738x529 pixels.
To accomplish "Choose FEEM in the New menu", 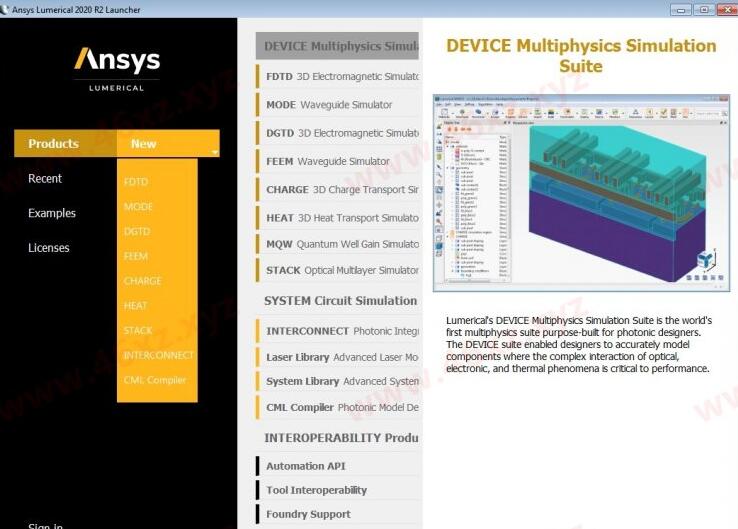I will (136, 256).
